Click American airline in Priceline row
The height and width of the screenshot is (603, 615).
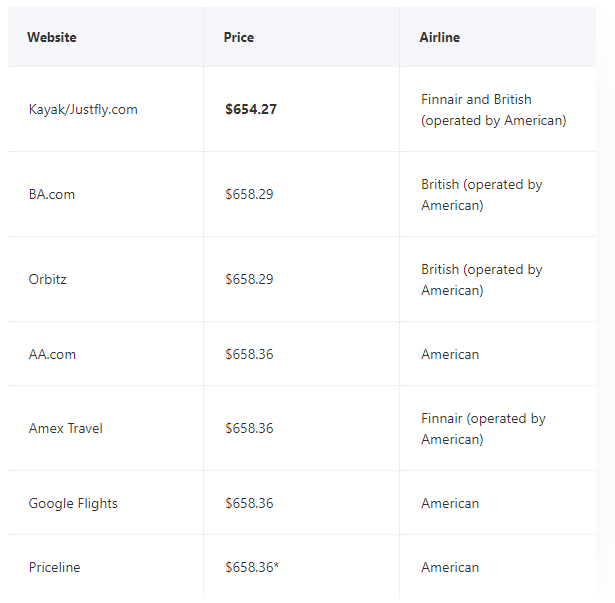point(450,567)
